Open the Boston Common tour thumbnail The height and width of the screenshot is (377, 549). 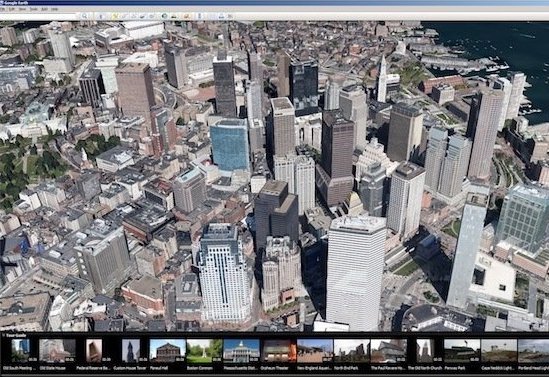click(x=204, y=350)
